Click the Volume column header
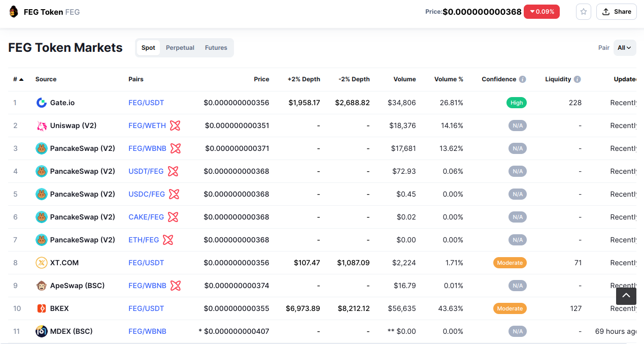644x344 pixels. (x=404, y=79)
